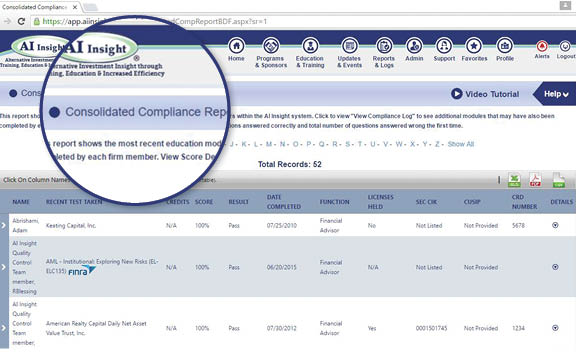Open the Home navigation icon
Image resolution: width=576 pixels, height=360 pixels.
coord(236,46)
